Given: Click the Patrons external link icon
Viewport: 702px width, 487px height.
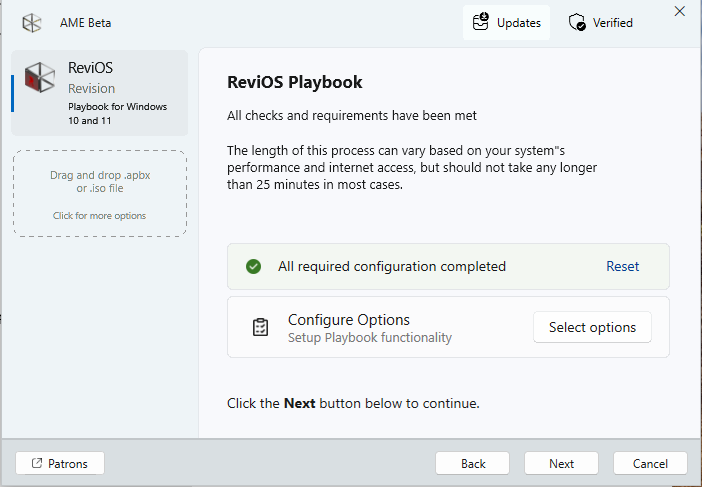Looking at the screenshot, I should (37, 463).
